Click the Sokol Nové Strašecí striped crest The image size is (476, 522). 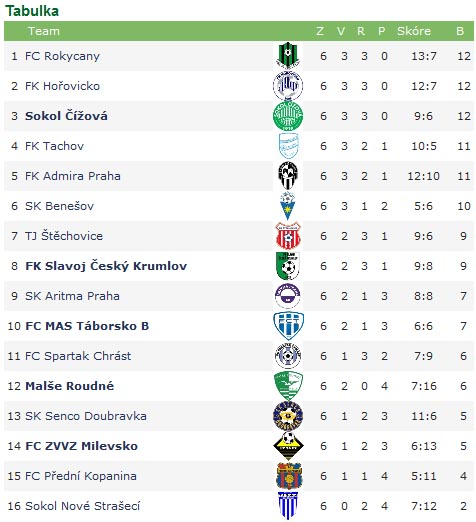pos(288,506)
